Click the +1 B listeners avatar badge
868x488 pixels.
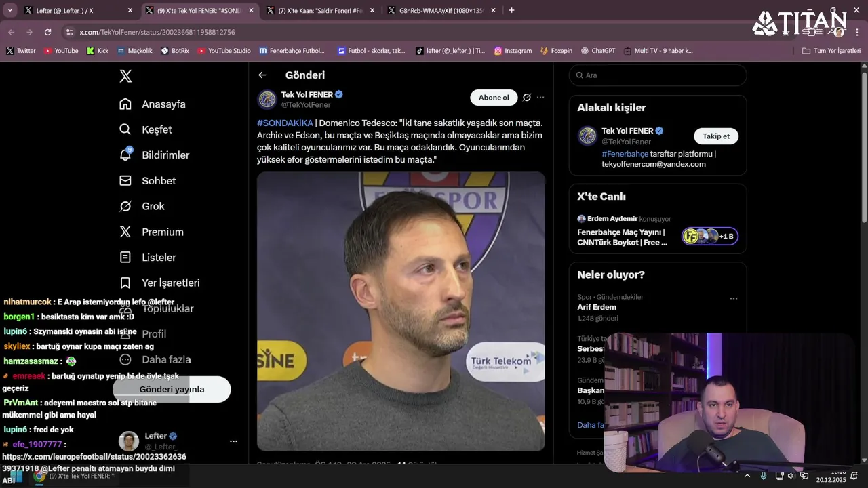click(710, 236)
